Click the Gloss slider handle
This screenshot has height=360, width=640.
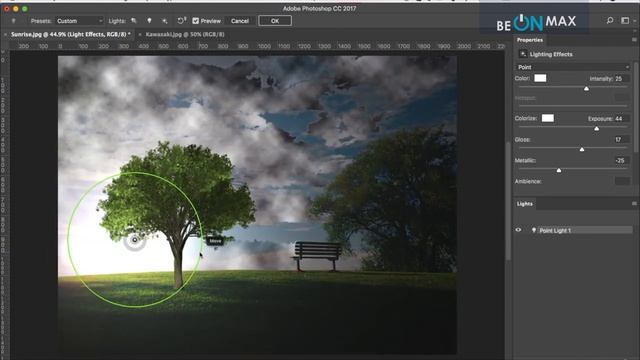click(582, 149)
